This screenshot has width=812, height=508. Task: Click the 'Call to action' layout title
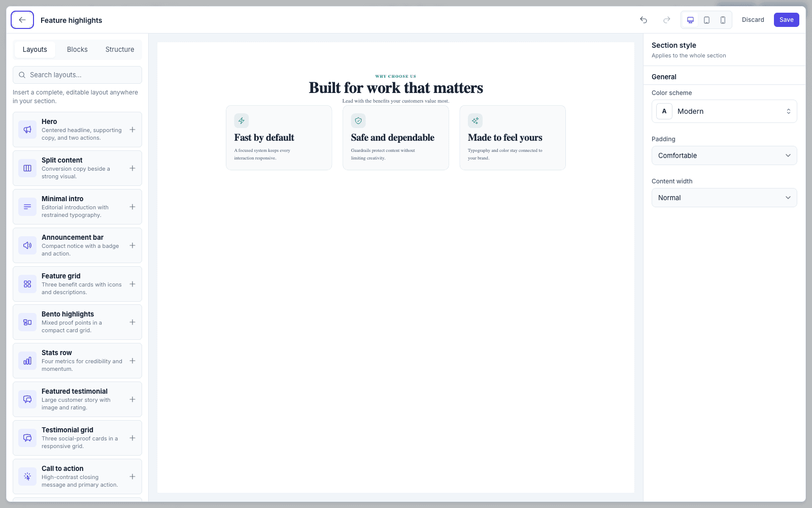(62, 468)
